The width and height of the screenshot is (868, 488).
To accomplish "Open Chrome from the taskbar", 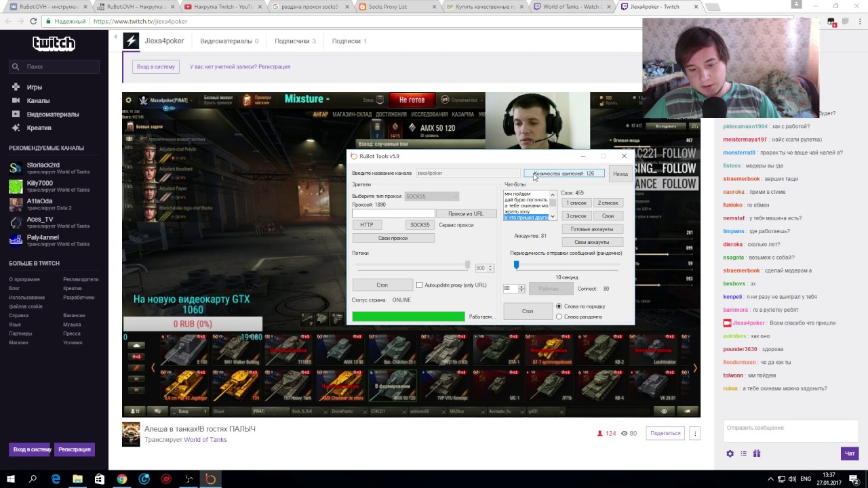I will (122, 479).
